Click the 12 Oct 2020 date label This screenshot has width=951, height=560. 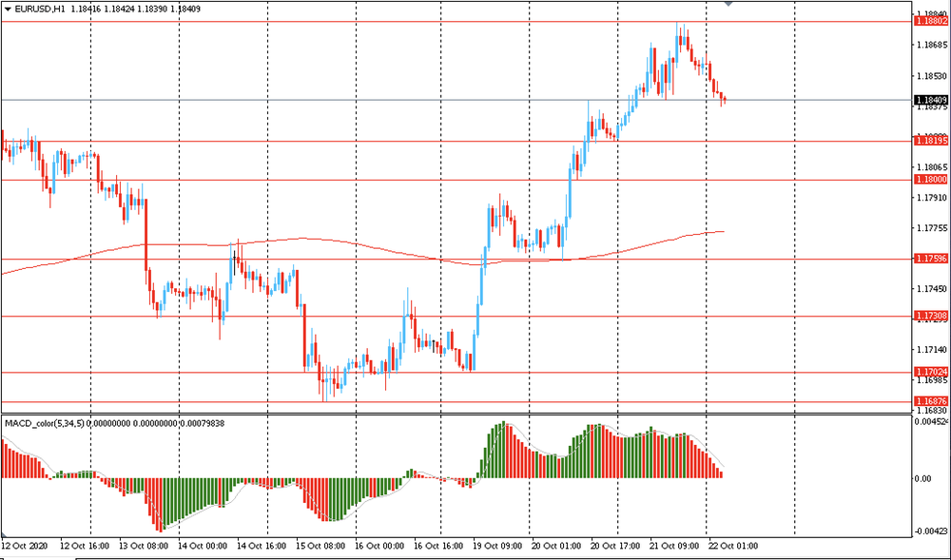[x=25, y=547]
